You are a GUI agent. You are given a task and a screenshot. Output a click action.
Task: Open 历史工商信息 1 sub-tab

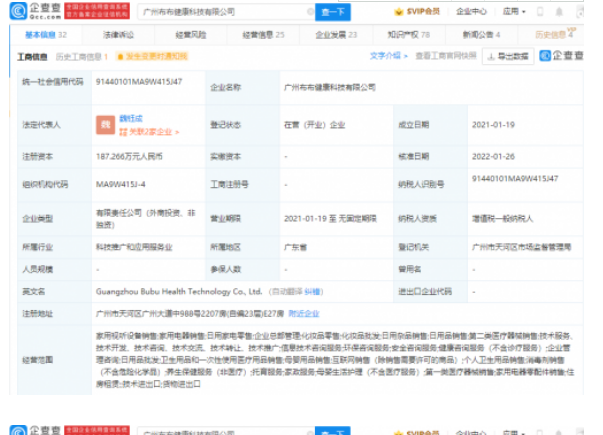[x=82, y=57]
